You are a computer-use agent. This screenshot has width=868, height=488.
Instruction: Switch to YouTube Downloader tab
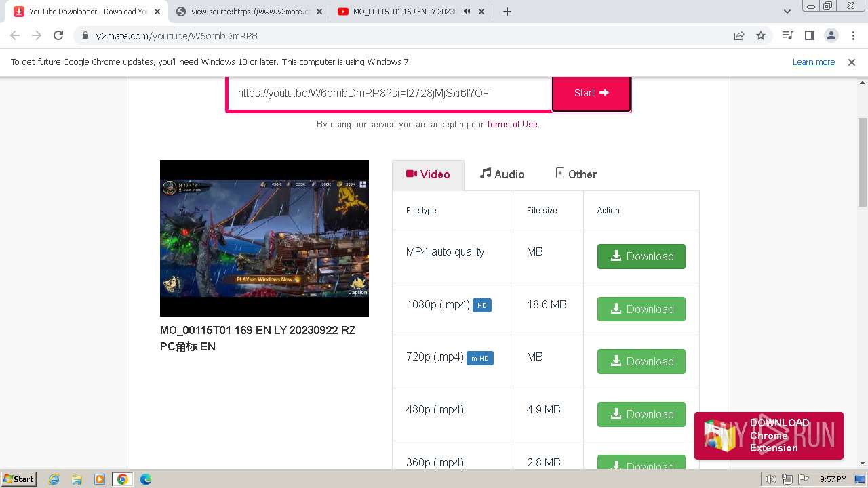88,12
